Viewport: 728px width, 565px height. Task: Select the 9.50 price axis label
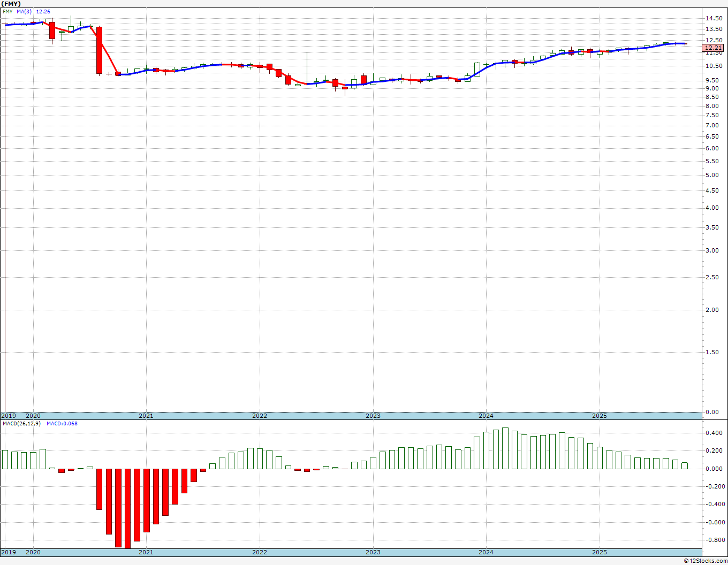[x=713, y=80]
